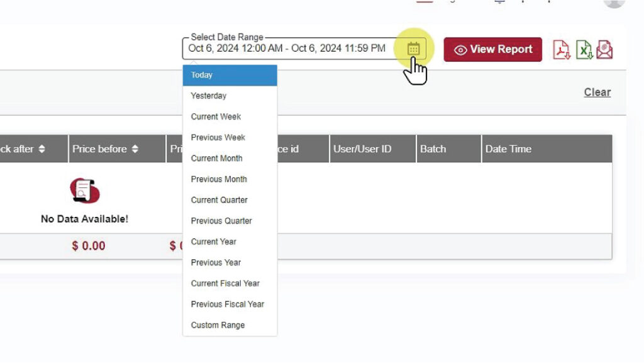Choose Yesterday in the date presets
Image resolution: width=644 pixels, height=363 pixels.
coord(209,96)
